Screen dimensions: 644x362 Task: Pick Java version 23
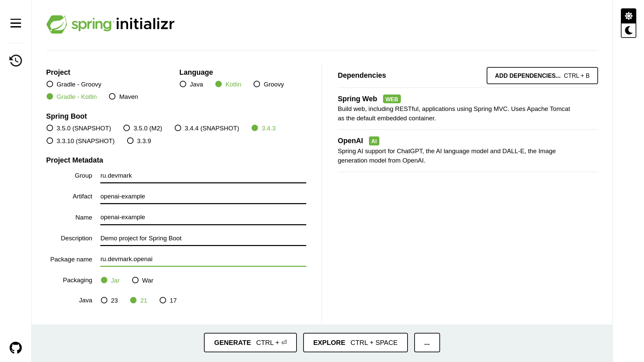click(109, 301)
